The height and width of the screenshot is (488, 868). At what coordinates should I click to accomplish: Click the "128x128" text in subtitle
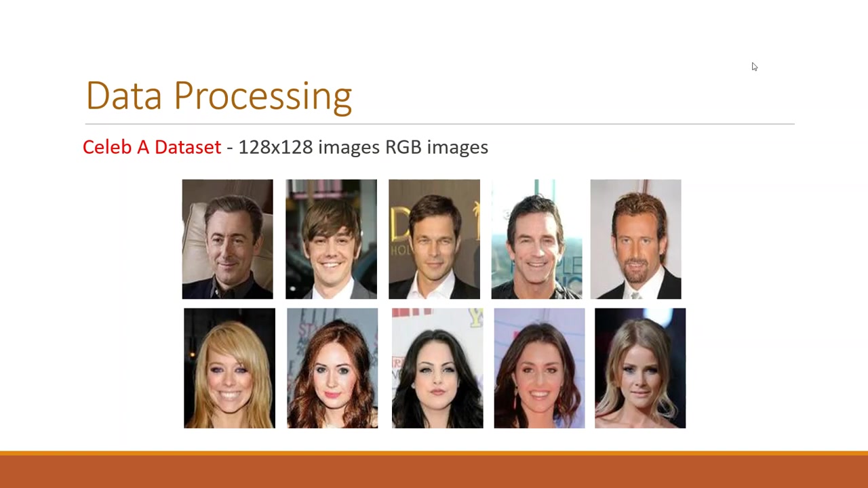(x=275, y=147)
